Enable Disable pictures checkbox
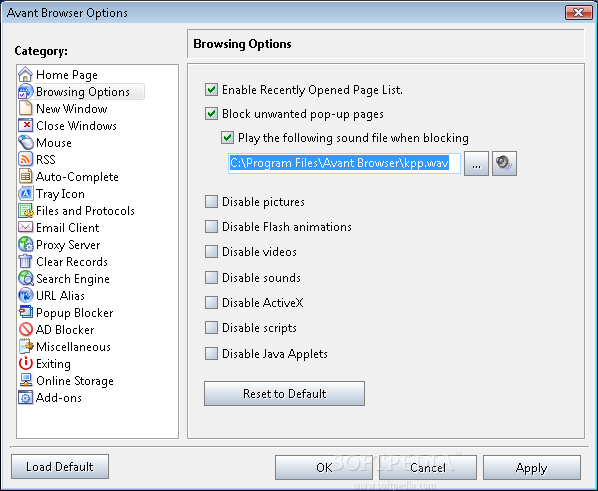 pos(211,201)
